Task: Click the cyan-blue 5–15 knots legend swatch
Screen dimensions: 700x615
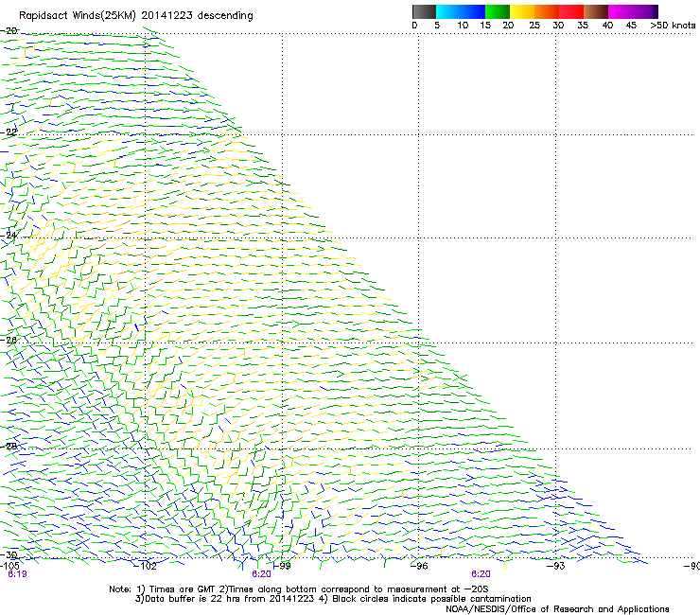Action: 461,11
